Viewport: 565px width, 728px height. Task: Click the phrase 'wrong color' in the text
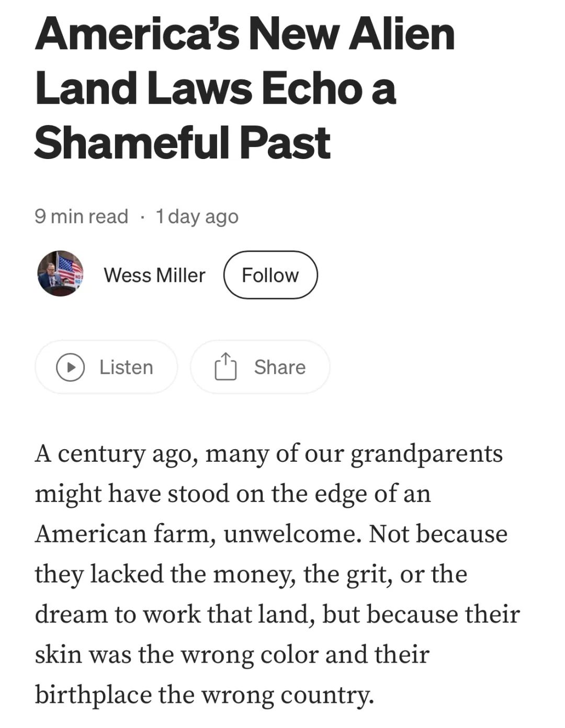[256, 655]
